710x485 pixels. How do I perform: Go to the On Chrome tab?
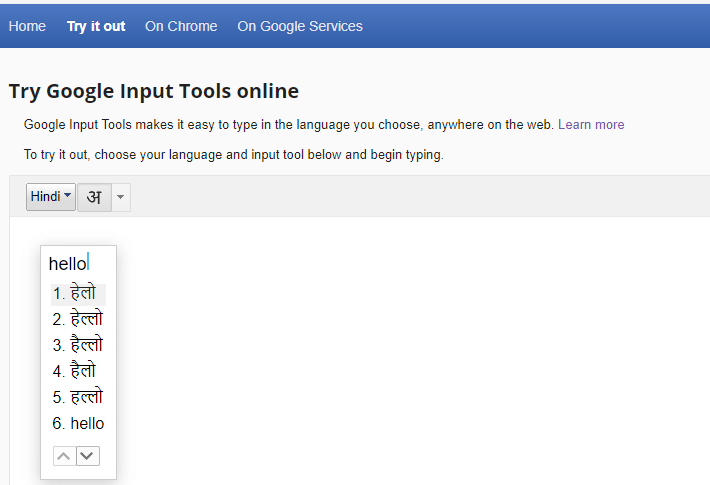pyautogui.click(x=181, y=26)
